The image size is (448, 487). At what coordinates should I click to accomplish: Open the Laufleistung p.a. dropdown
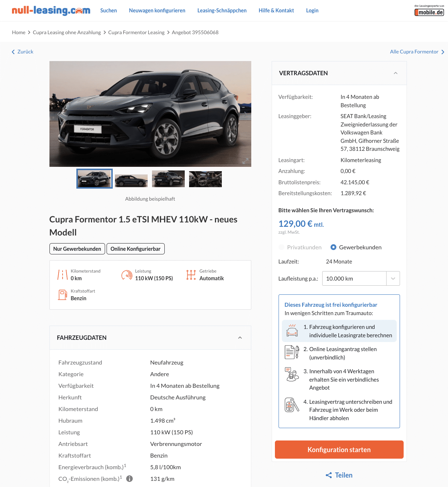tap(361, 278)
